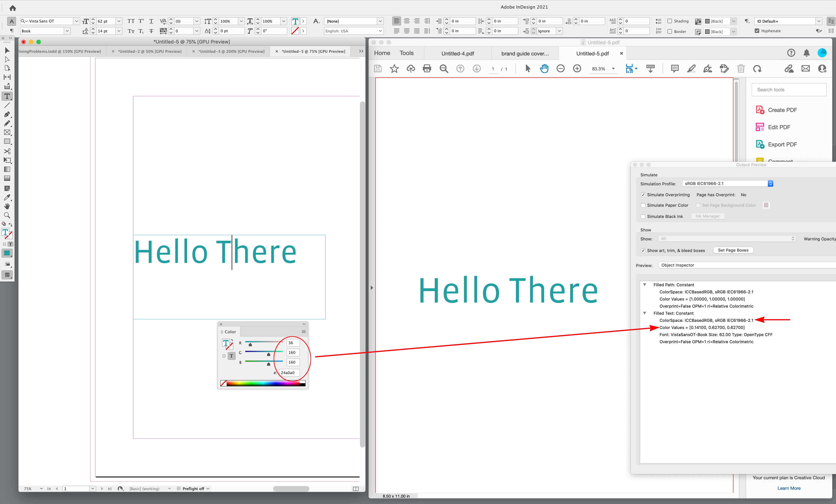This screenshot has height=504, width=836.
Task: Select the Zoom tool in InDesign
Action: 7,215
